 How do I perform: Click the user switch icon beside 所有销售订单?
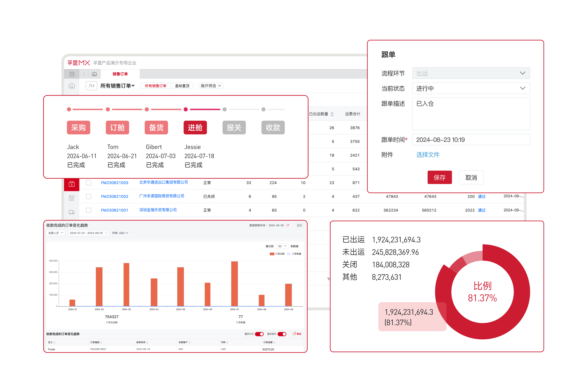pyautogui.click(x=91, y=86)
